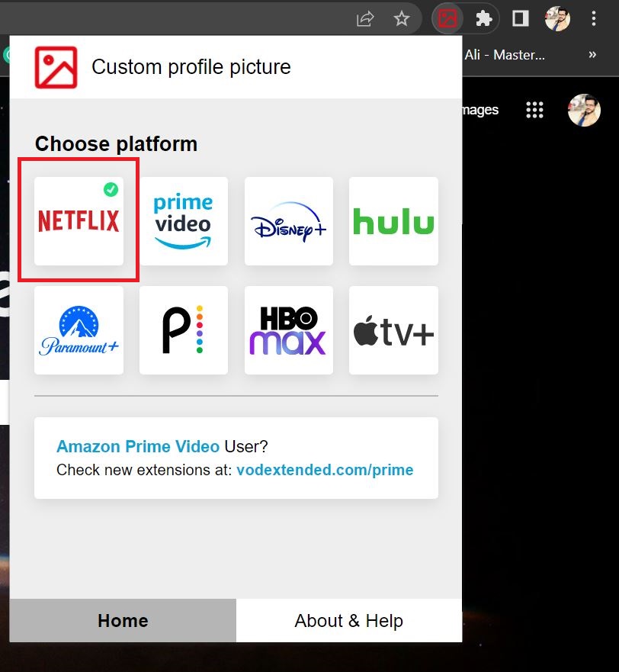Image resolution: width=619 pixels, height=672 pixels.
Task: Expand the hidden tabs chevron
Action: 592,54
